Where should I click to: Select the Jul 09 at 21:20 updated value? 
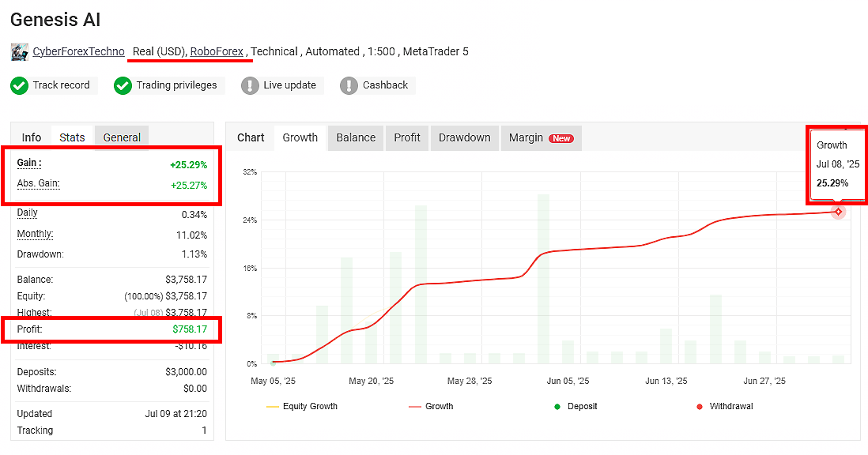tap(176, 414)
